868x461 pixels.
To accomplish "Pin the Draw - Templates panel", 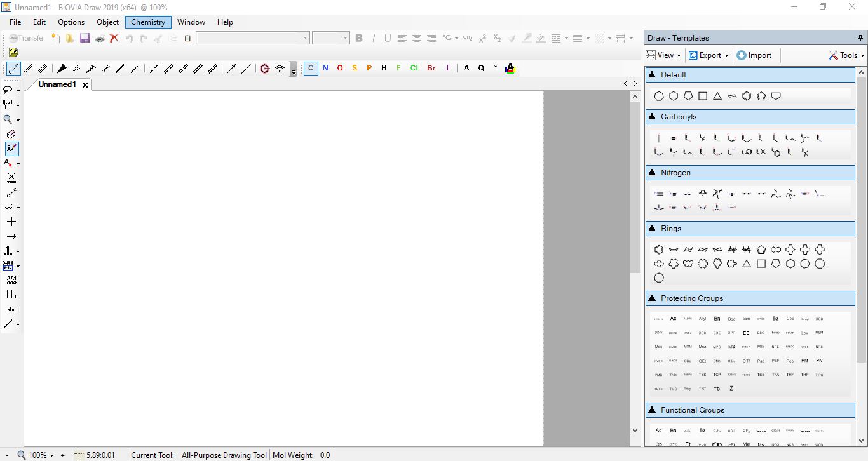I will click(x=860, y=38).
